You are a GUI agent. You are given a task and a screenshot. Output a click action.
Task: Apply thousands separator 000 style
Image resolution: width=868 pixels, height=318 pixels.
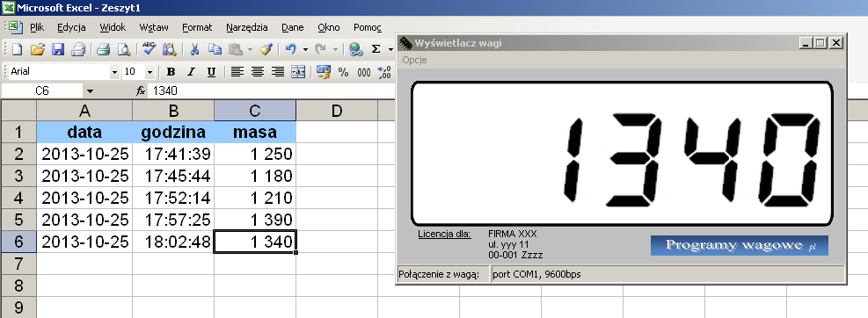[364, 72]
